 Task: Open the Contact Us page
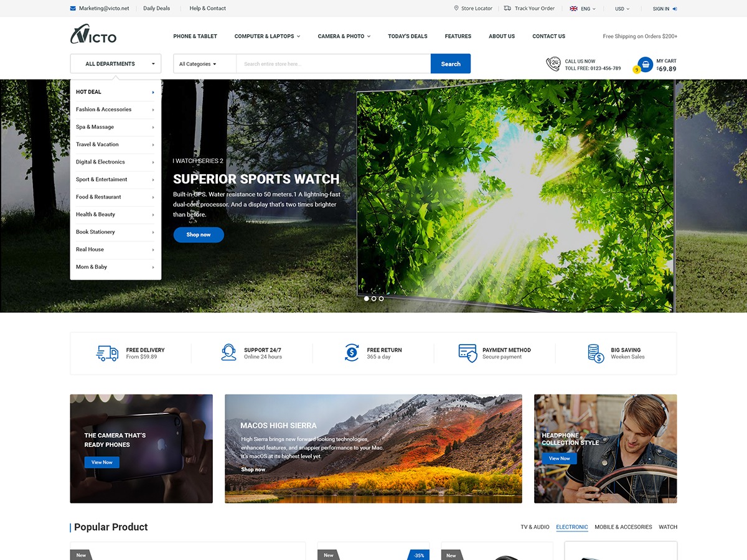(x=549, y=36)
